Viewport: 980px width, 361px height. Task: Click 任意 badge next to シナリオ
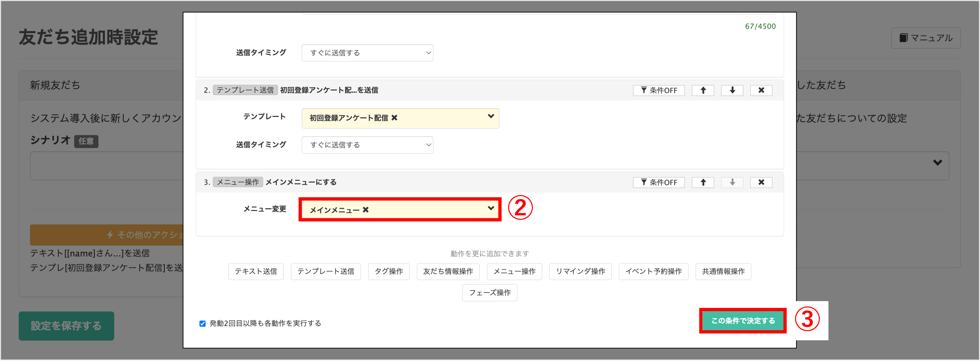(86, 141)
